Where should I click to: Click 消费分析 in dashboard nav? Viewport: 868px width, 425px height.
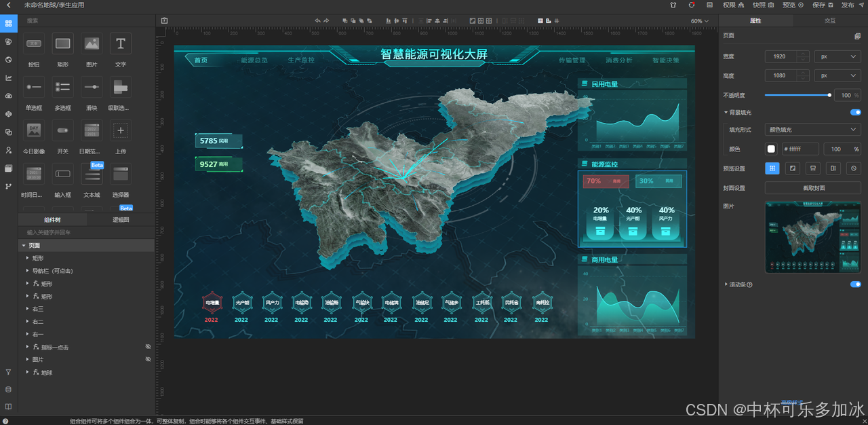(x=619, y=60)
